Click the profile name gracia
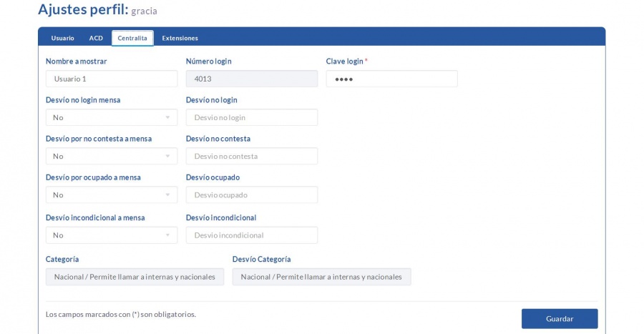This screenshot has width=644, height=334. [144, 11]
